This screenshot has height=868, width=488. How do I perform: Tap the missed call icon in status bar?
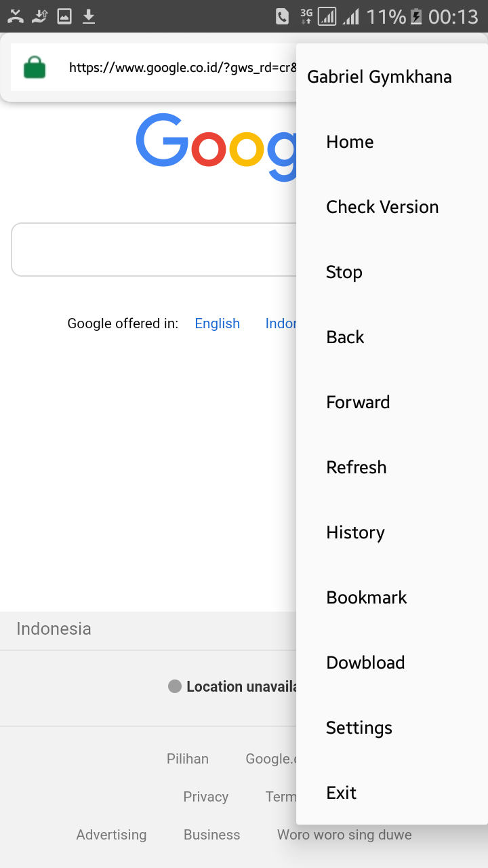coord(16,16)
